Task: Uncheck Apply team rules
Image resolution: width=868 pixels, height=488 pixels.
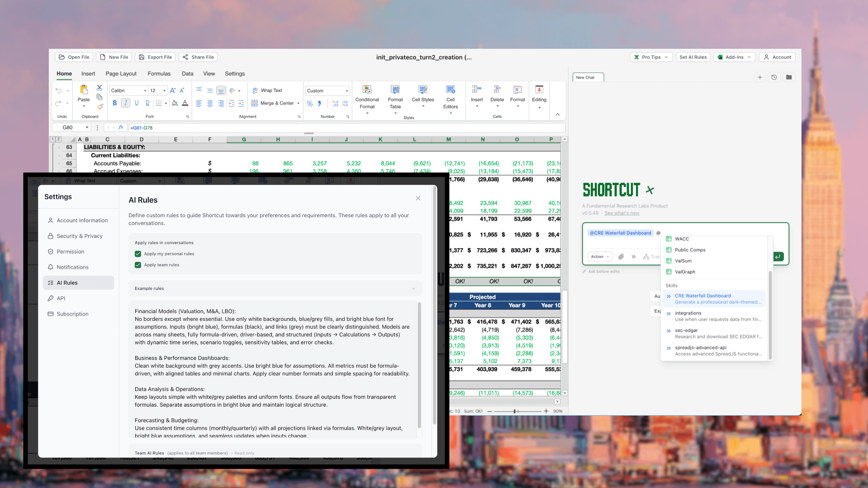Action: click(138, 265)
